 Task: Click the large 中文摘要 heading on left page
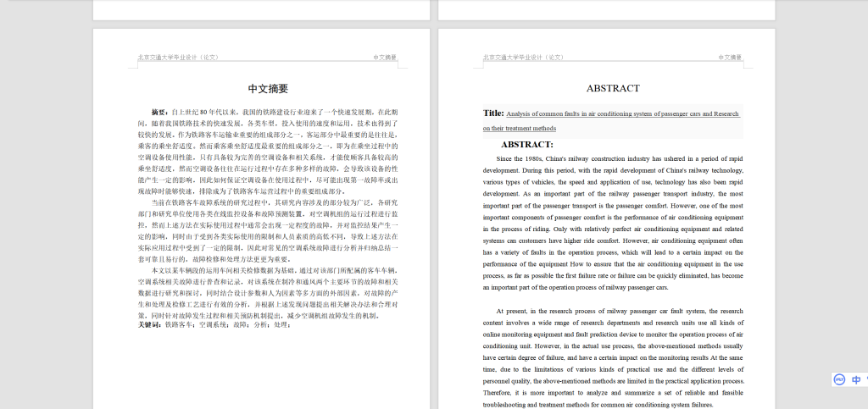[x=268, y=88]
